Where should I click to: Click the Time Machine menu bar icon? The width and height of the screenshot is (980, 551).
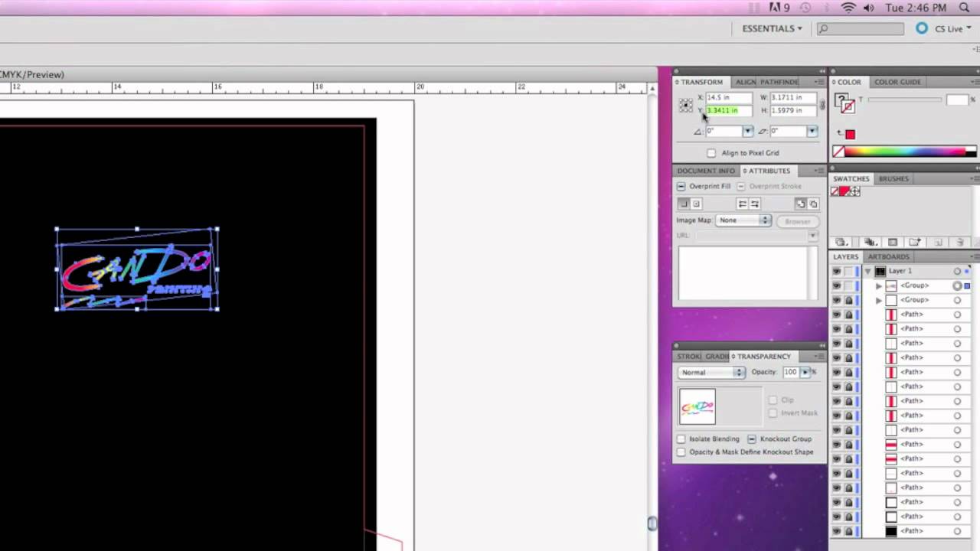(x=805, y=8)
